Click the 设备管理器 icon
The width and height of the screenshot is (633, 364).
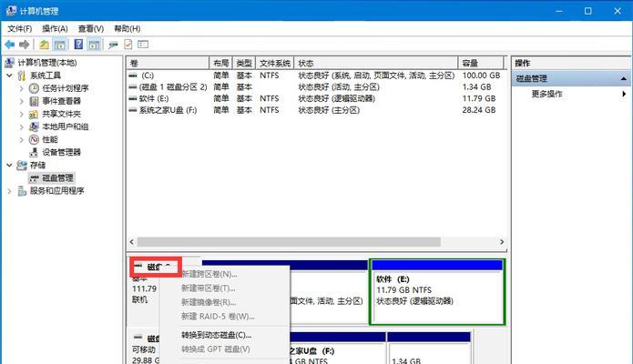tap(34, 152)
